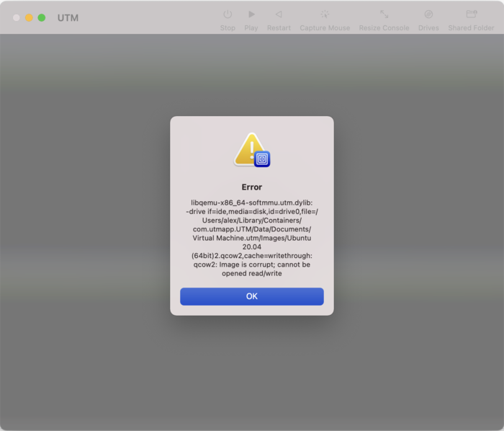Open the Shared Folder icon
The height and width of the screenshot is (431, 504).
[471, 14]
